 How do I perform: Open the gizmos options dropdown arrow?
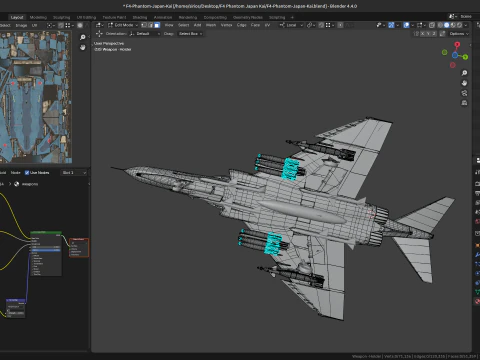coord(397,25)
